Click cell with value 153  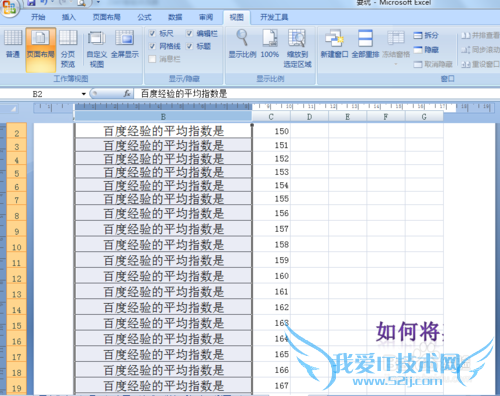click(x=271, y=172)
